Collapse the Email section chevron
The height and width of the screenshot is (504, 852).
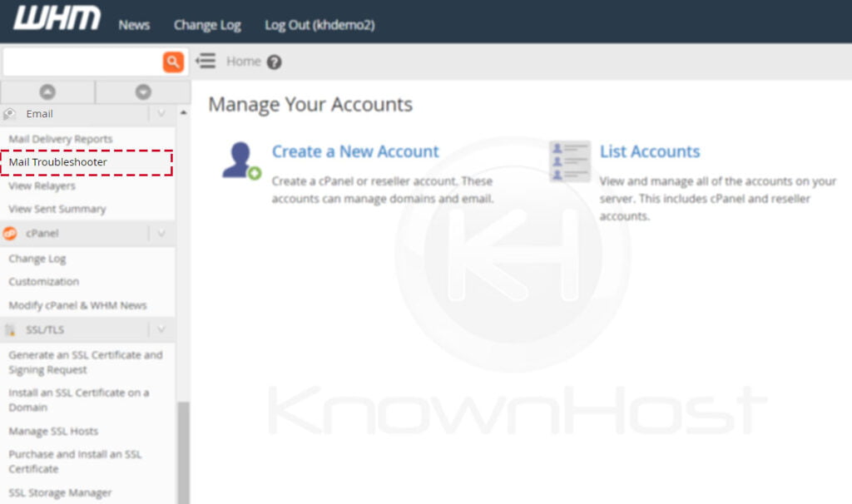click(x=161, y=113)
